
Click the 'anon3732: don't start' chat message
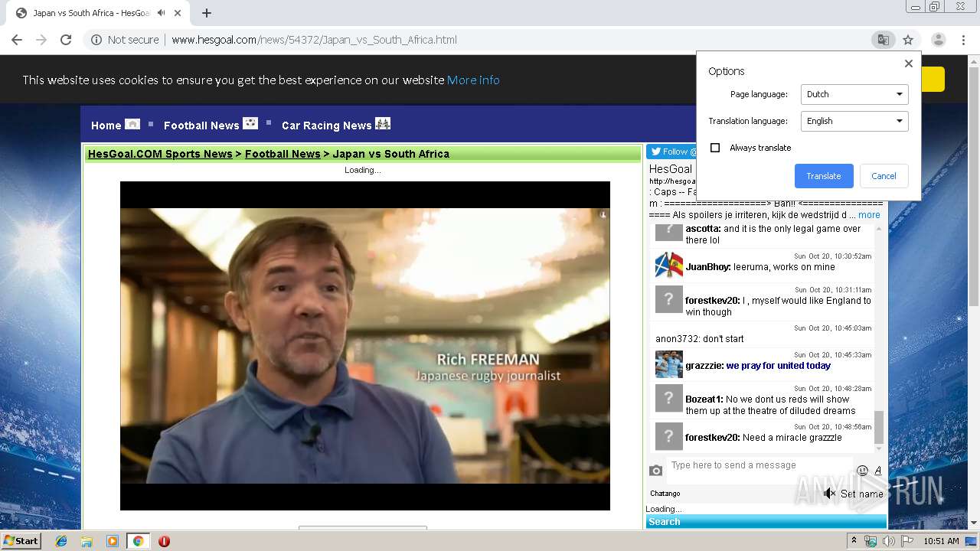point(699,339)
